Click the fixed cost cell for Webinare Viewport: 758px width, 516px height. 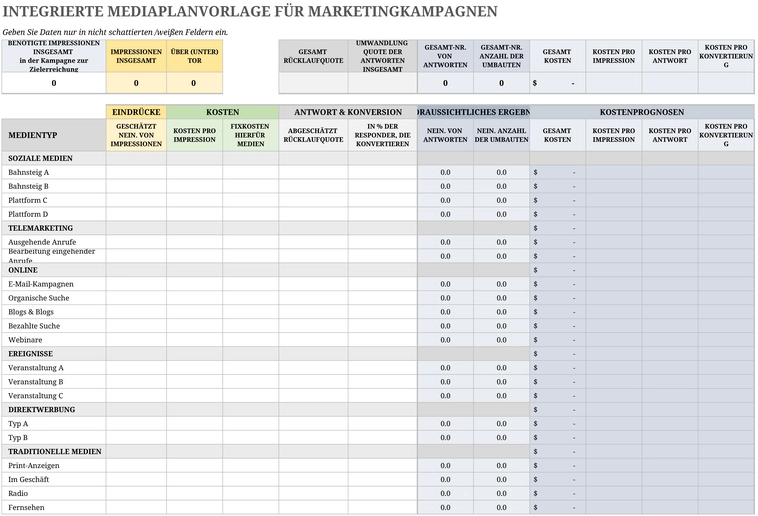coord(250,340)
